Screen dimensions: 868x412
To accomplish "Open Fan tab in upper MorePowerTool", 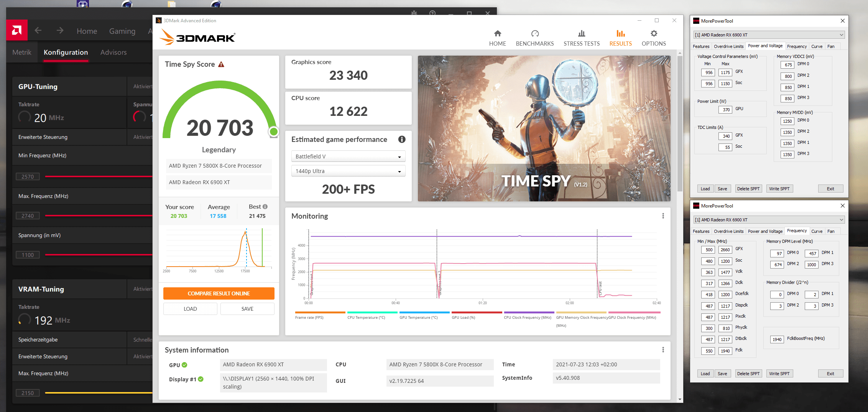I will click(831, 46).
